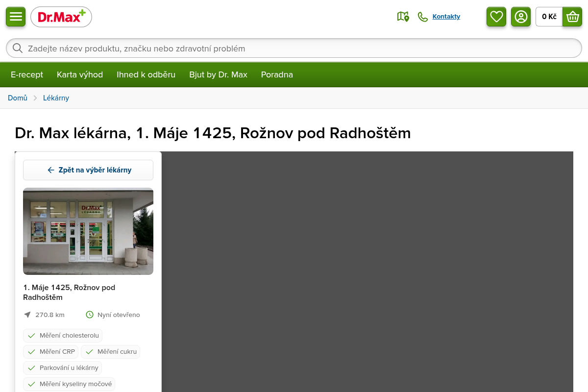Open Bjut by Dr. Max section
The image size is (588, 392).
[218, 74]
